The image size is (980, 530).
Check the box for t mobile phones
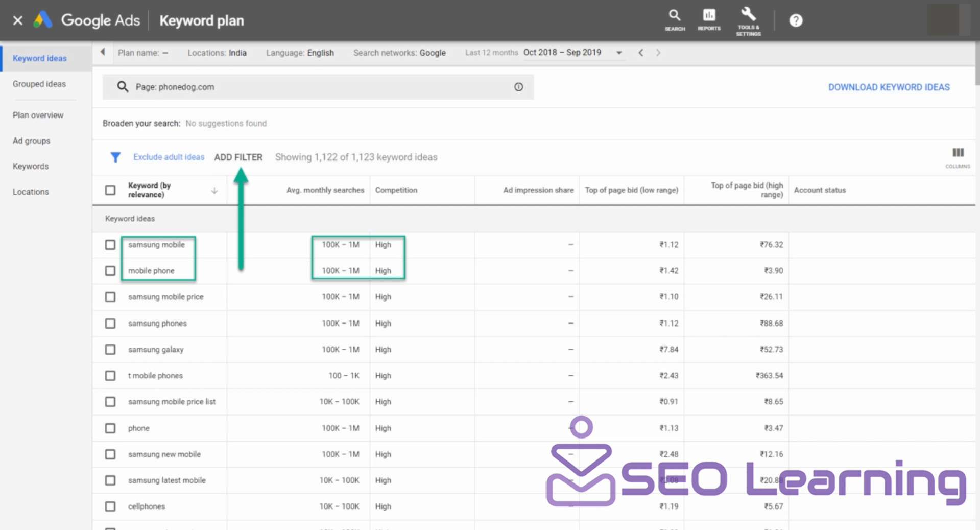coord(110,376)
